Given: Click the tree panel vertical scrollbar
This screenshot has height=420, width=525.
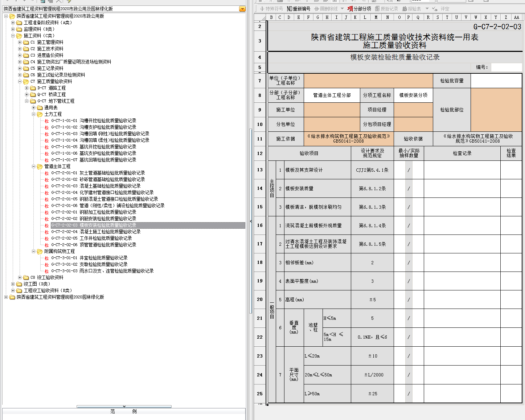Looking at the screenshot, I should 250,221.
